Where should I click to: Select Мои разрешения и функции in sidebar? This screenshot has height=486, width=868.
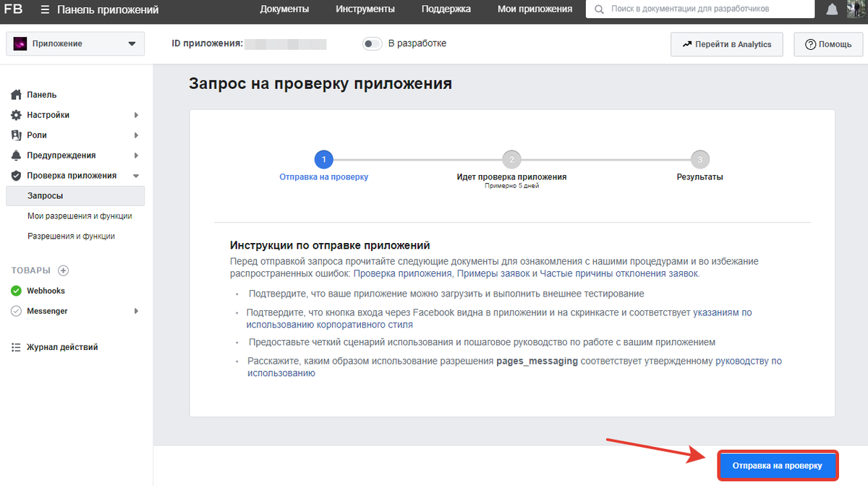pos(80,216)
